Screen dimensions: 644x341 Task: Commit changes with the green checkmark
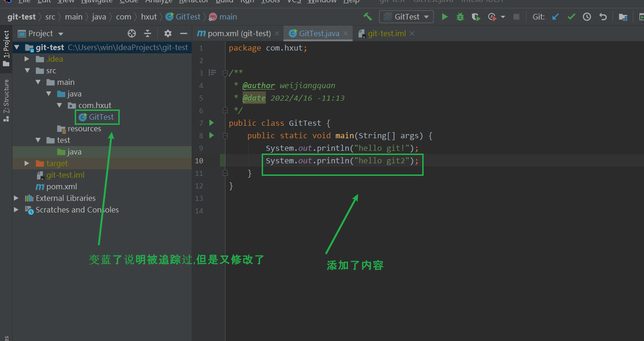tap(571, 17)
